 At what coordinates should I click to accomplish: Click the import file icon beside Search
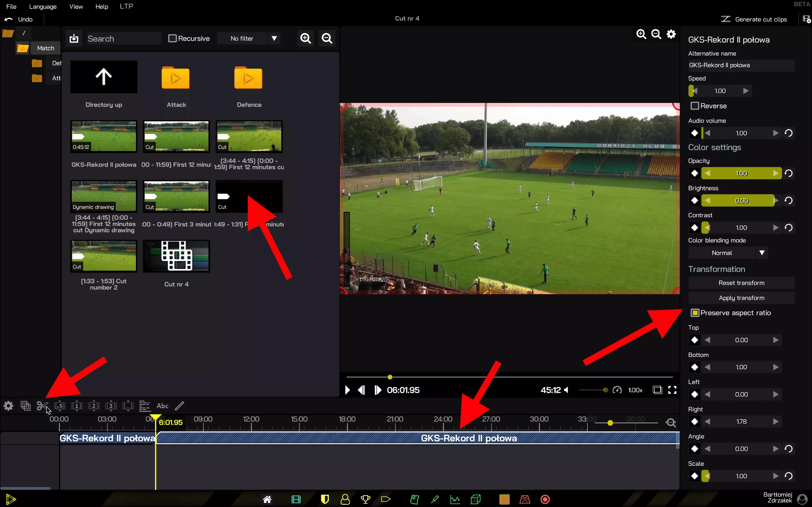(74, 39)
